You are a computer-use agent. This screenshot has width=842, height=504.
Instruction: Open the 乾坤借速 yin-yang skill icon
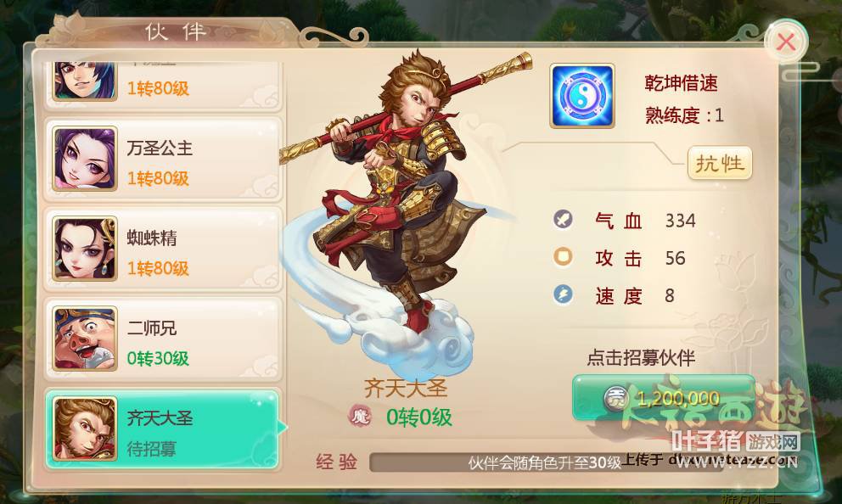582,96
